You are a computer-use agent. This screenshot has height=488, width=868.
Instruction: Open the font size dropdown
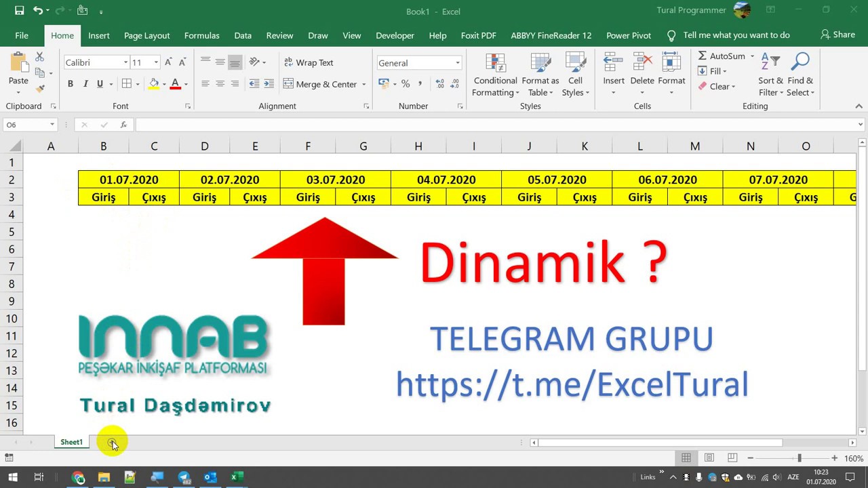156,62
